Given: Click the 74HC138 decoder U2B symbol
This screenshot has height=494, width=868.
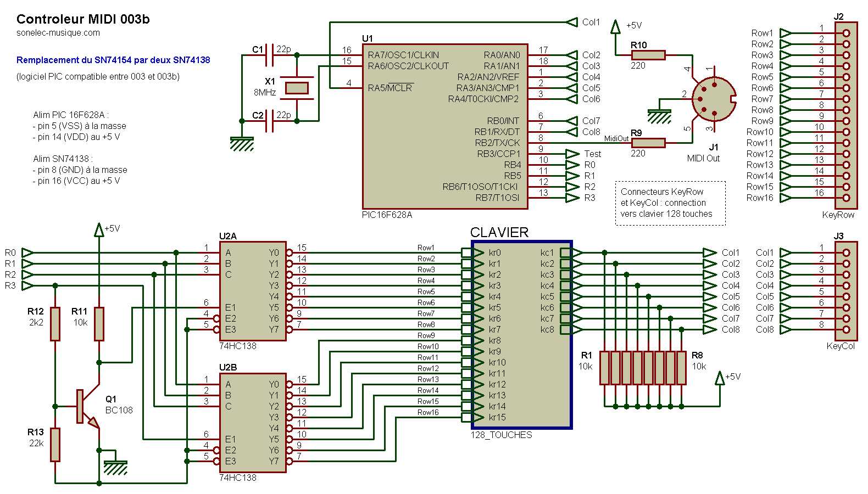Looking at the screenshot, I should 253,423.
